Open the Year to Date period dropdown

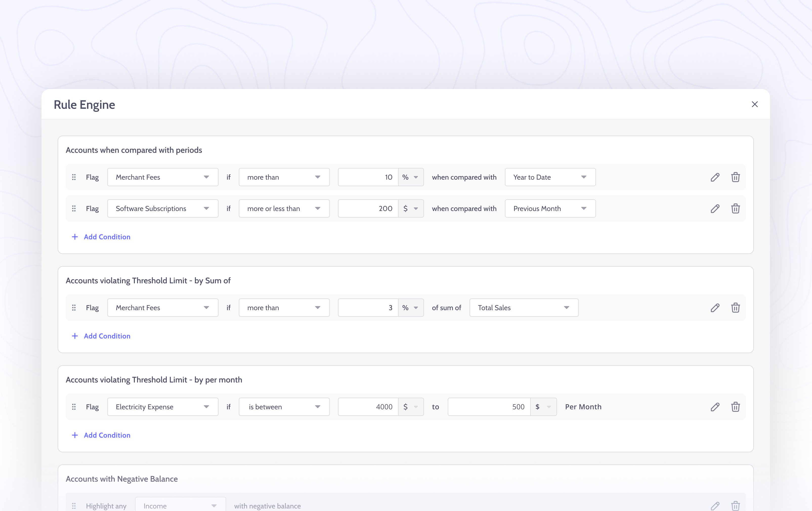[x=550, y=177]
